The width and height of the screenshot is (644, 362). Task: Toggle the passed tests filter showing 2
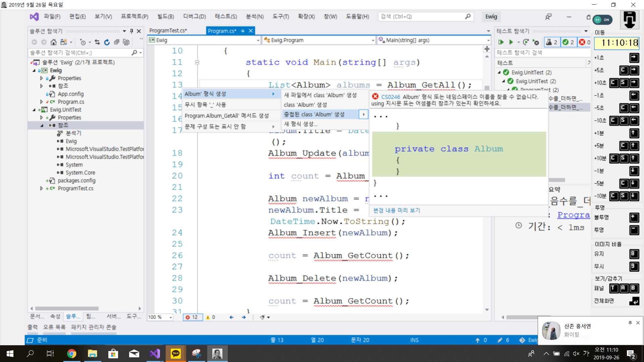[568, 42]
